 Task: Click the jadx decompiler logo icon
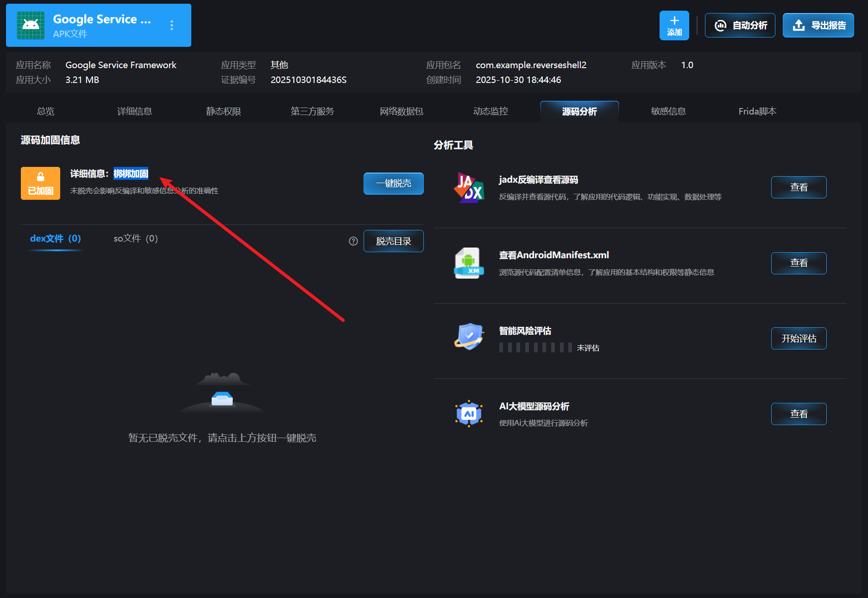[469, 188]
